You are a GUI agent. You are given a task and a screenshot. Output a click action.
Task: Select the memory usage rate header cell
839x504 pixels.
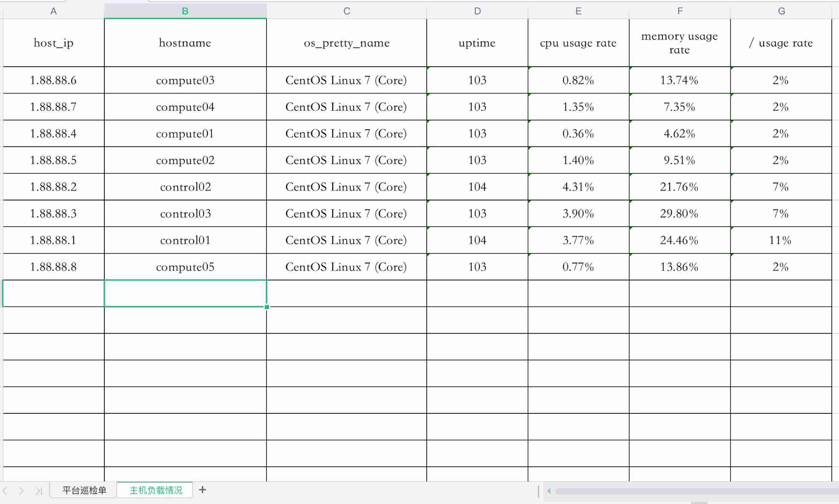pos(679,43)
